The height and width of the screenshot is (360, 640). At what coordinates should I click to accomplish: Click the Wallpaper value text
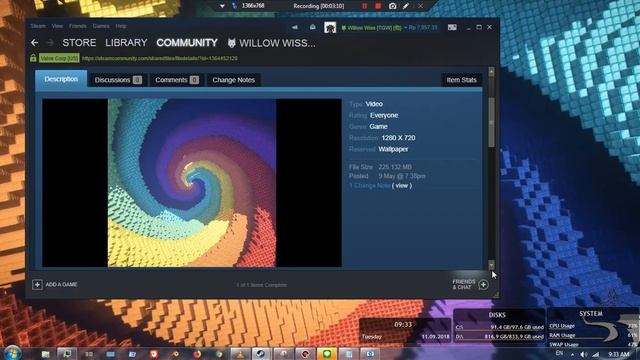(x=393, y=149)
